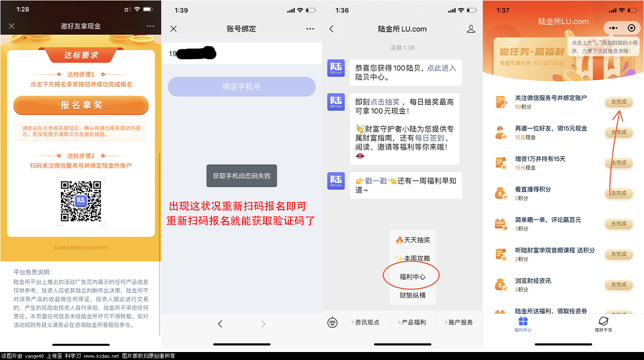Image resolution: width=644 pixels, height=360 pixels.
Task: Tap 去完成 for 听陆财富学院音频课程
Action: pos(619,254)
